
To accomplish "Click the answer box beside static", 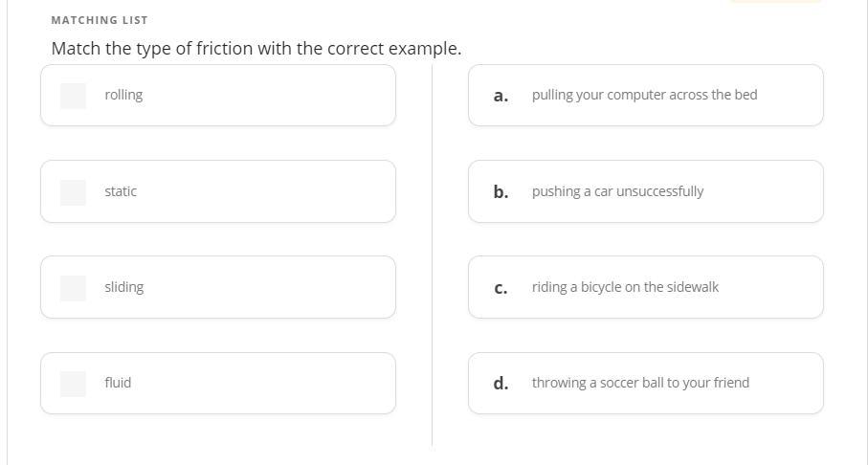I will (73, 191).
